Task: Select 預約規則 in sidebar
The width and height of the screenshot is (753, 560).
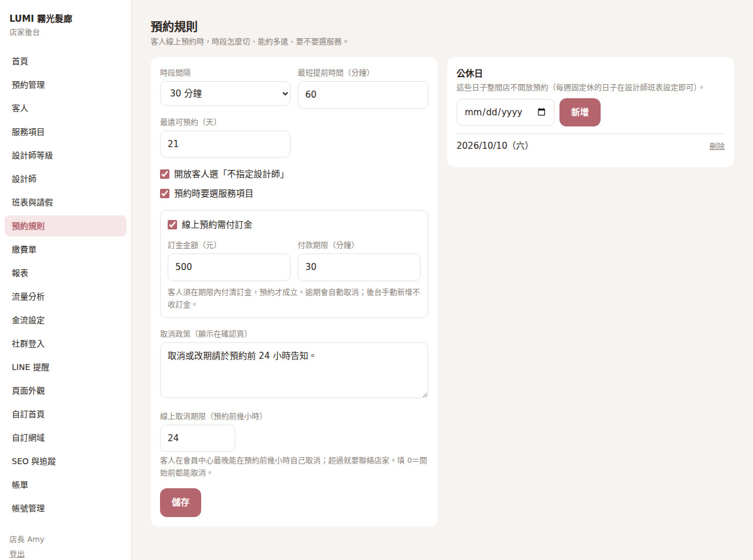Action: coord(65,226)
